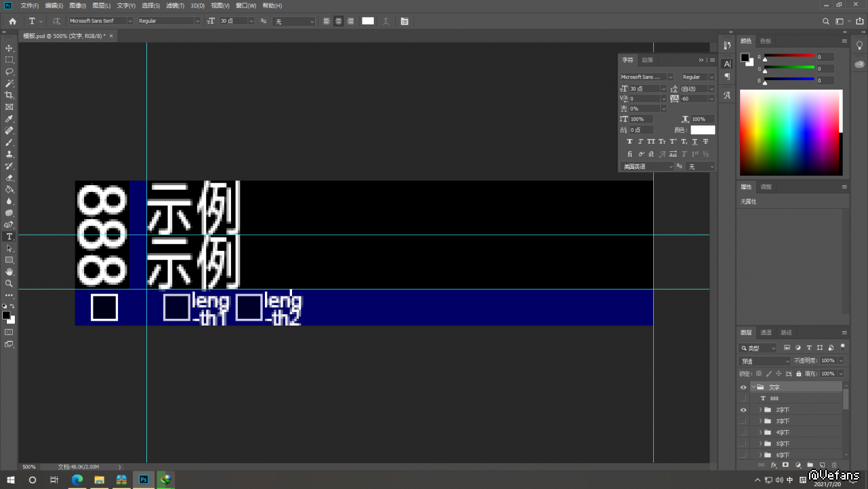Expand the 5字下 group
Screen dimensions: 868x489
point(760,444)
